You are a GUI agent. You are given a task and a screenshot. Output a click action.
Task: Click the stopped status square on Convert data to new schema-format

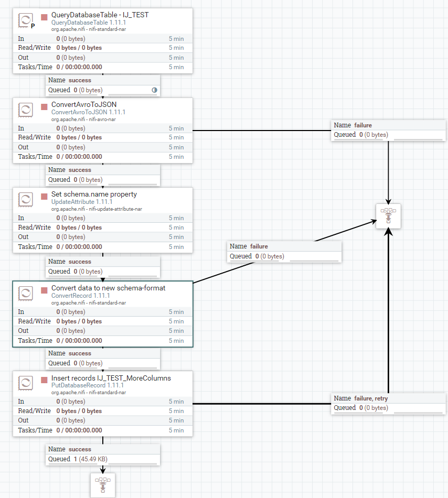pos(44,290)
